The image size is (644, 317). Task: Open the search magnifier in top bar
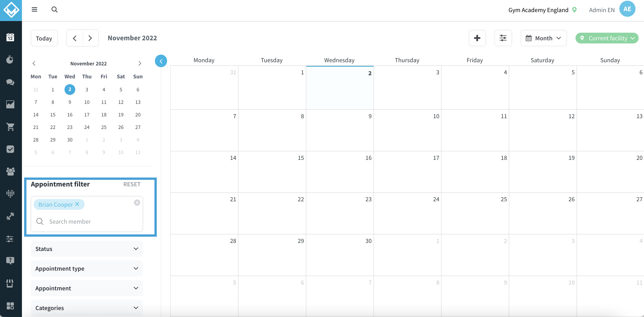click(x=54, y=9)
